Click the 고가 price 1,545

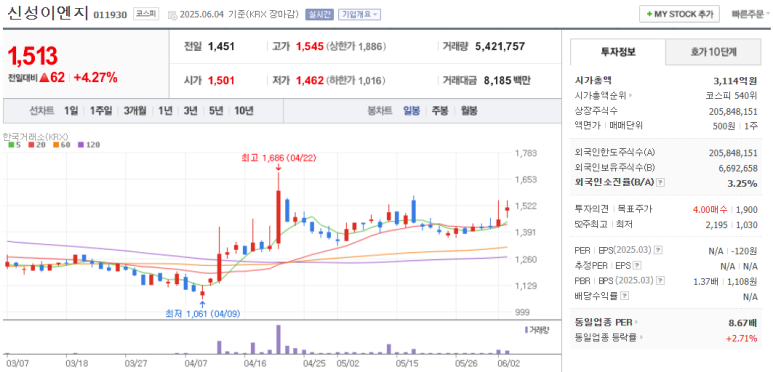310,47
